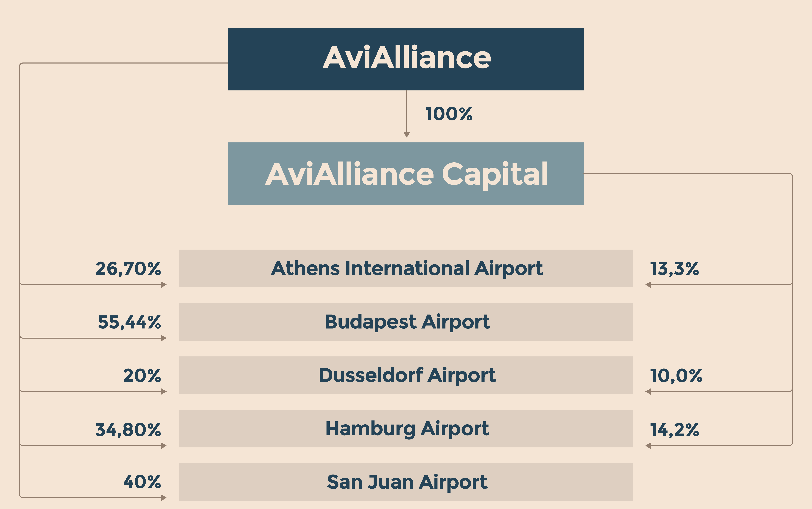
Task: Click the 13,3% share label
Action: tap(674, 269)
